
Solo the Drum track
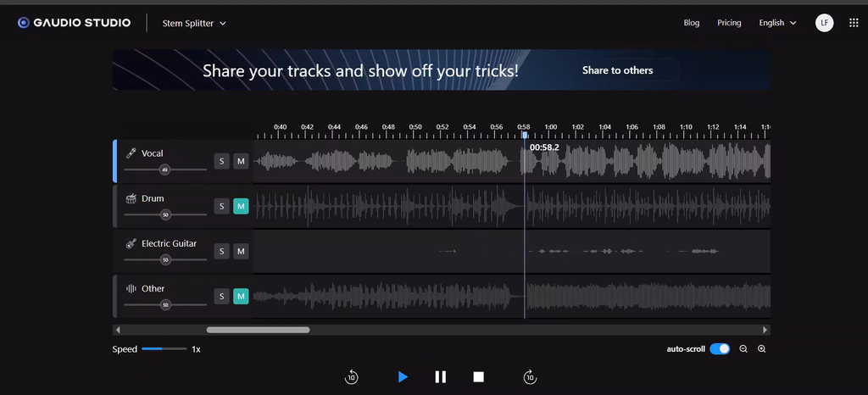221,206
